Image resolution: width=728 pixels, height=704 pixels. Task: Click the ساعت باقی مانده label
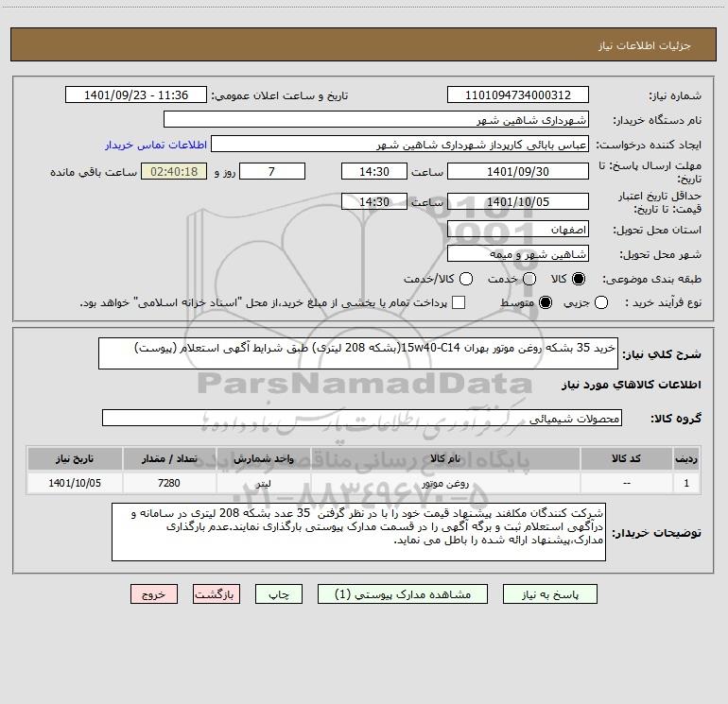coord(94,172)
